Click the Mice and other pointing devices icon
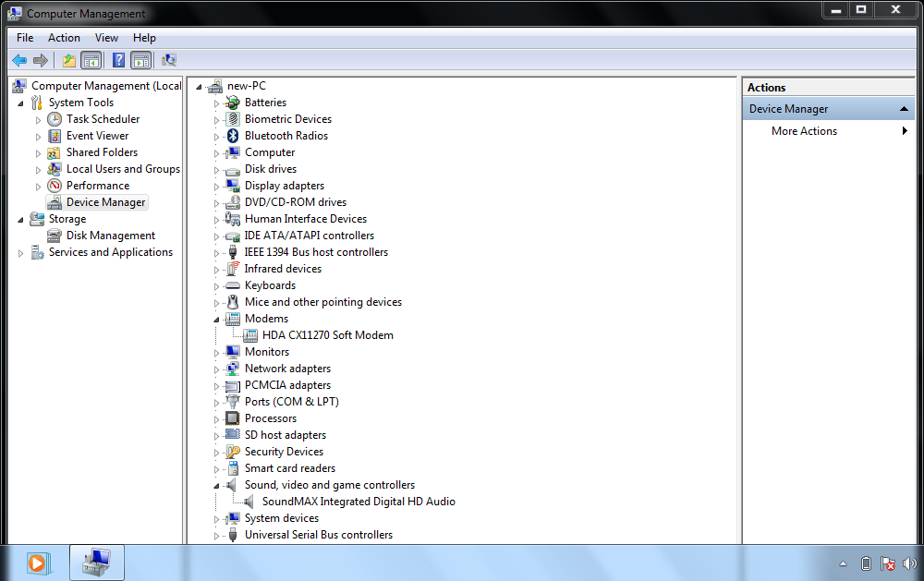 coord(233,302)
